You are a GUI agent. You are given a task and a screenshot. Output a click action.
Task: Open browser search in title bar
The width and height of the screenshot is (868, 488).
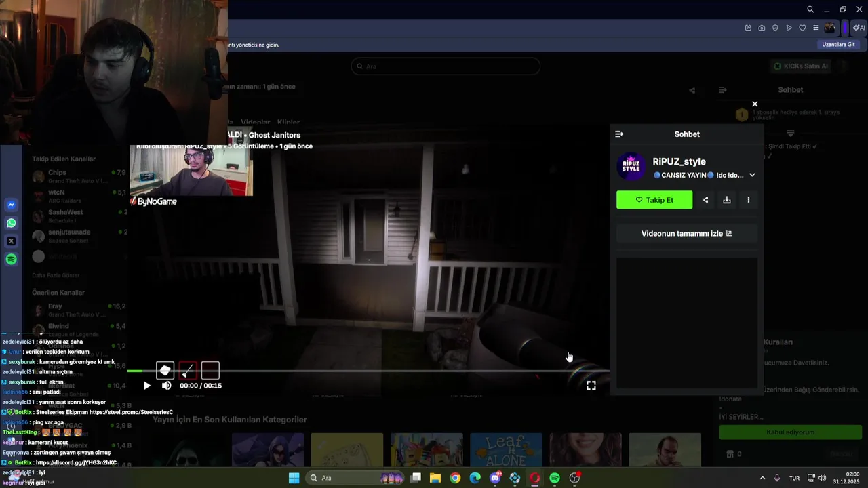(x=810, y=9)
